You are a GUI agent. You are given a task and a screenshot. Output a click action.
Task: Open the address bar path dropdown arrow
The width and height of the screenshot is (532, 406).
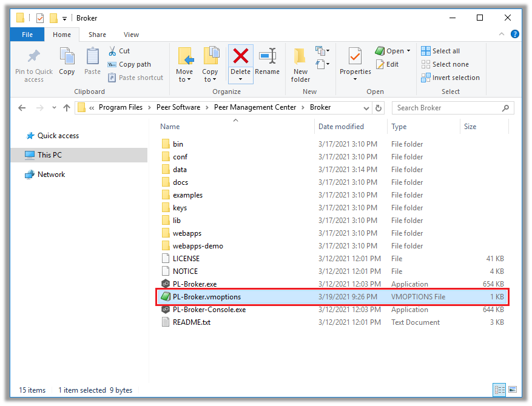(x=366, y=108)
